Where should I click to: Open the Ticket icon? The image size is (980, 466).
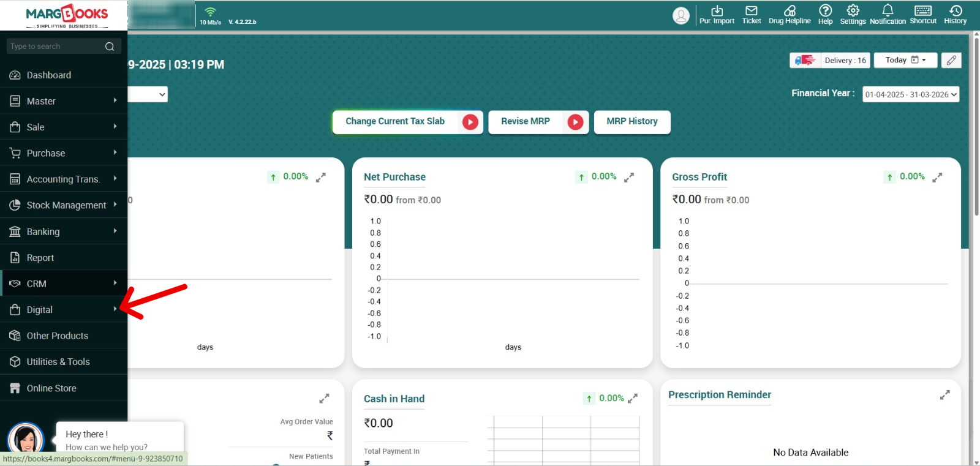pos(752,15)
